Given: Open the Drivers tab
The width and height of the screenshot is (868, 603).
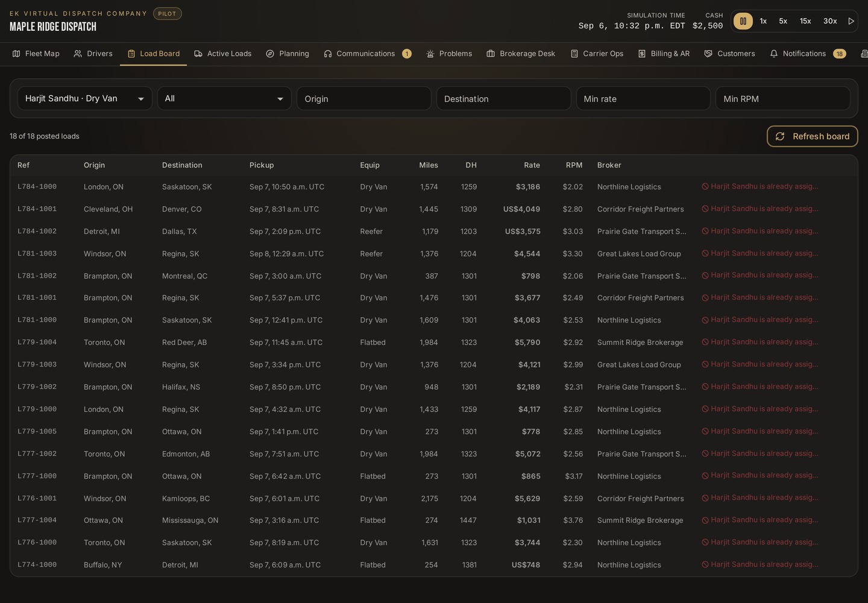Looking at the screenshot, I should [x=93, y=54].
